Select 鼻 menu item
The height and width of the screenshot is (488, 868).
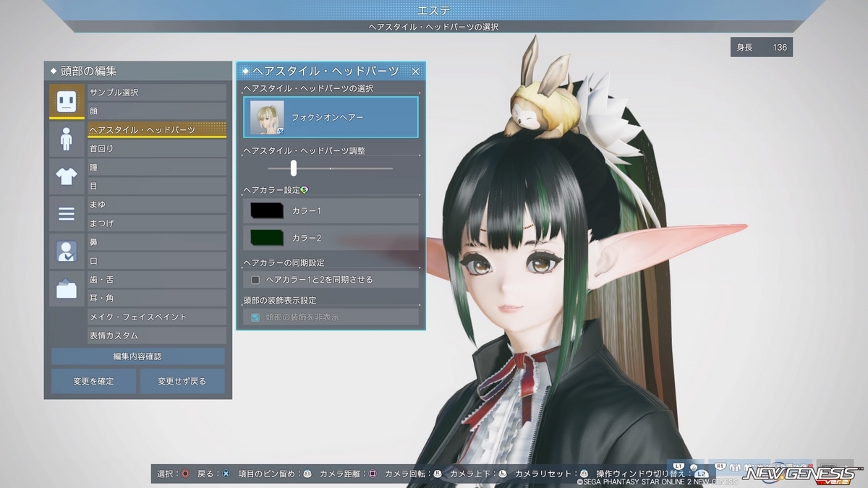(157, 242)
